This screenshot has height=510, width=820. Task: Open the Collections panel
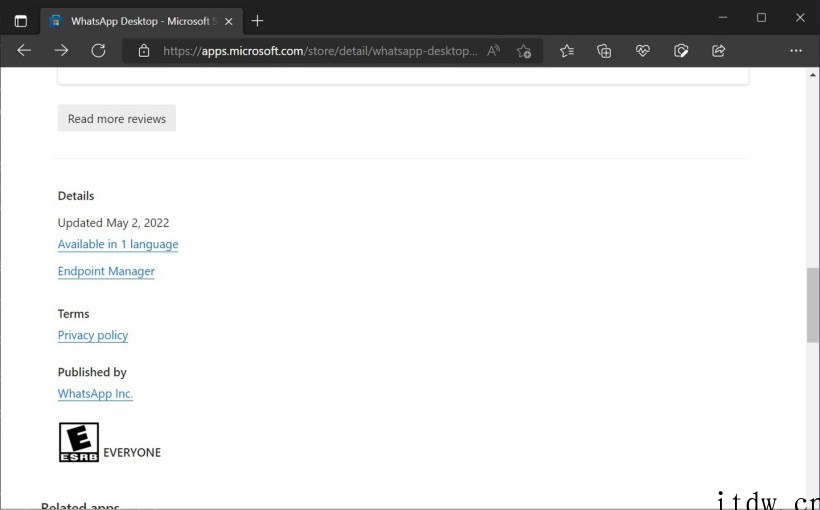(x=604, y=51)
